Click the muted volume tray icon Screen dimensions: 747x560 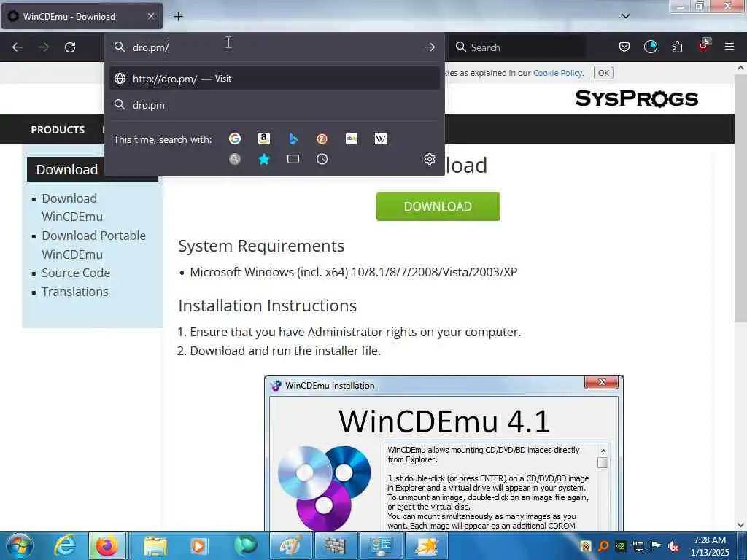pyautogui.click(x=673, y=546)
